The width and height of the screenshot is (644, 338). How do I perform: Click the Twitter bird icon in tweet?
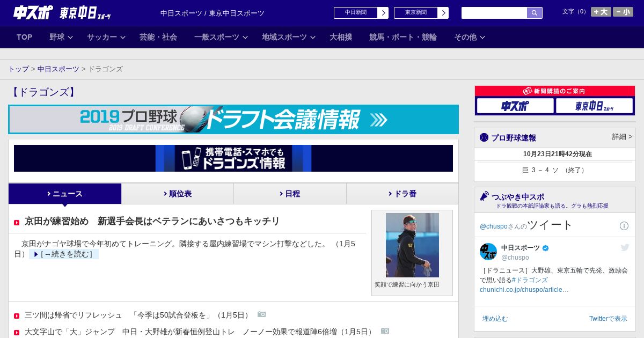(625, 247)
